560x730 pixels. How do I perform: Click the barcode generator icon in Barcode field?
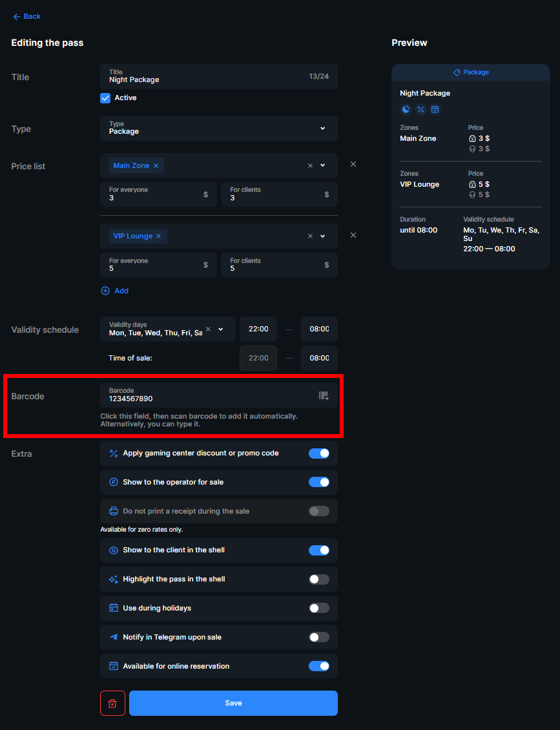pyautogui.click(x=324, y=395)
